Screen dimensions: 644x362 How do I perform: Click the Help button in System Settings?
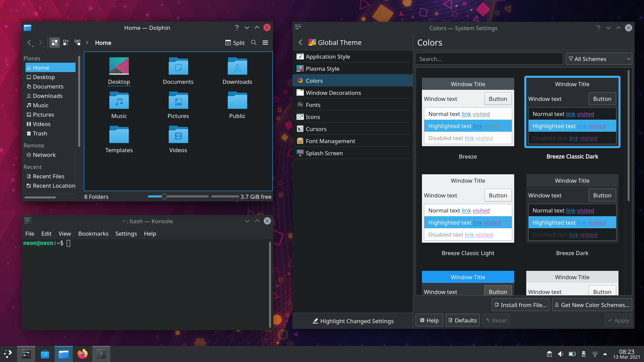pos(429,320)
